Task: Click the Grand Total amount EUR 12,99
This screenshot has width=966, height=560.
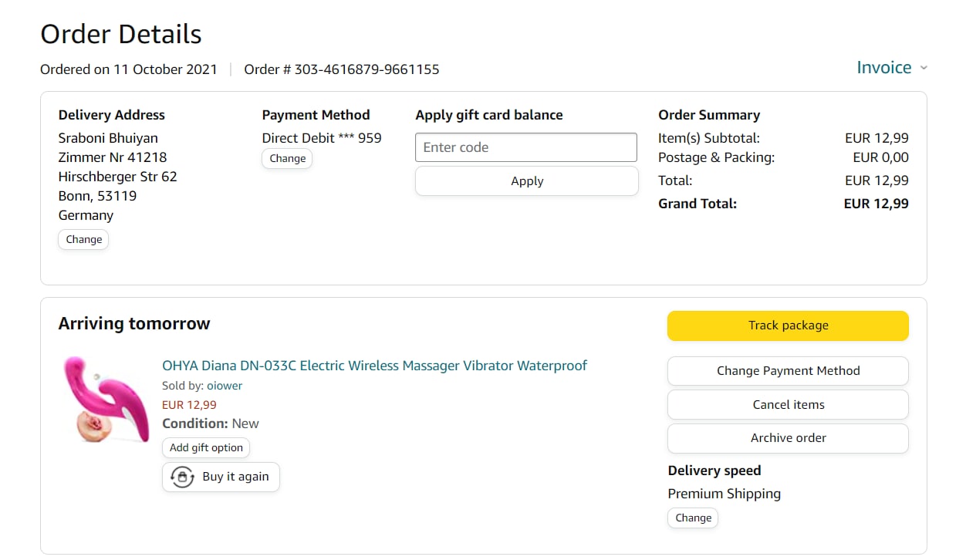Action: coord(876,204)
